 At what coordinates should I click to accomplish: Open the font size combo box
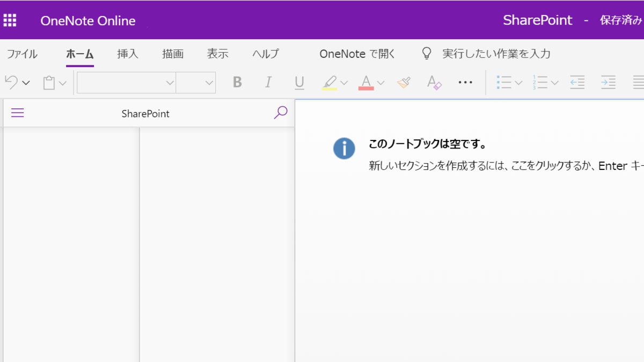click(x=196, y=83)
